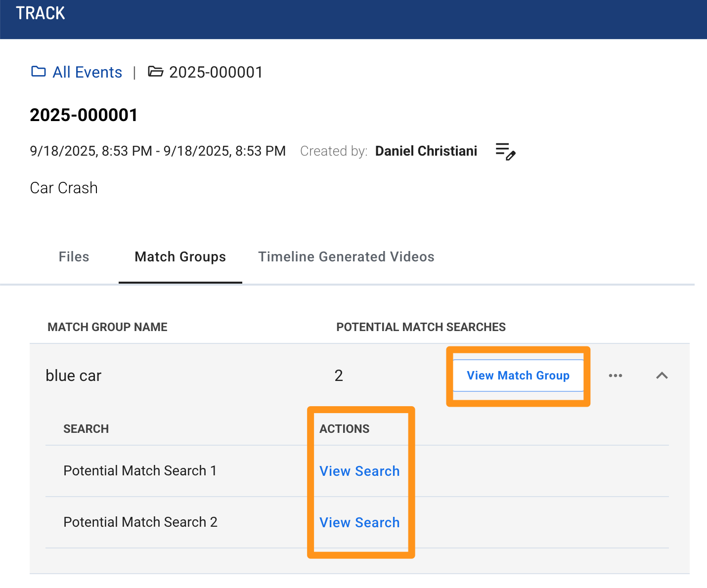Select the Match Groups tab

click(x=180, y=257)
